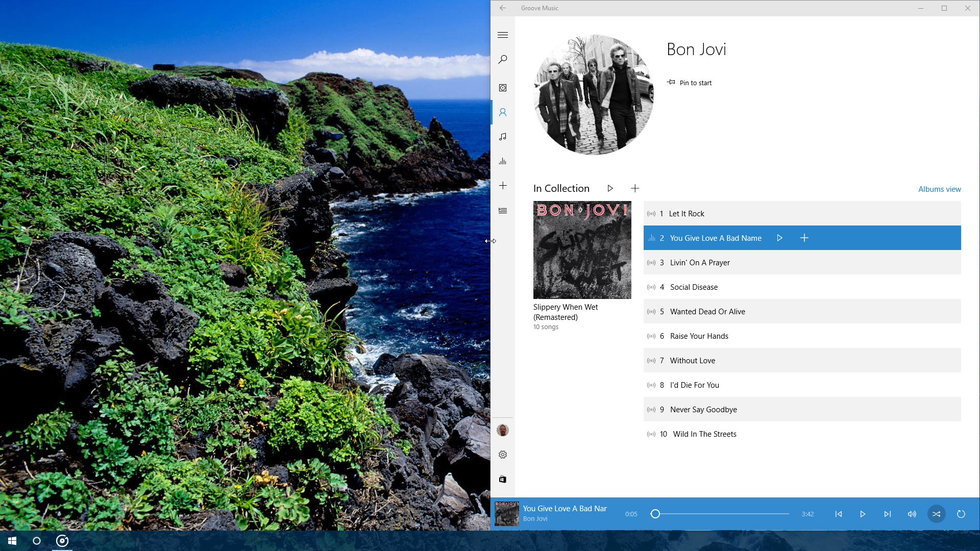Open the Songs music note icon
Image resolution: width=980 pixels, height=551 pixels.
pyautogui.click(x=503, y=137)
